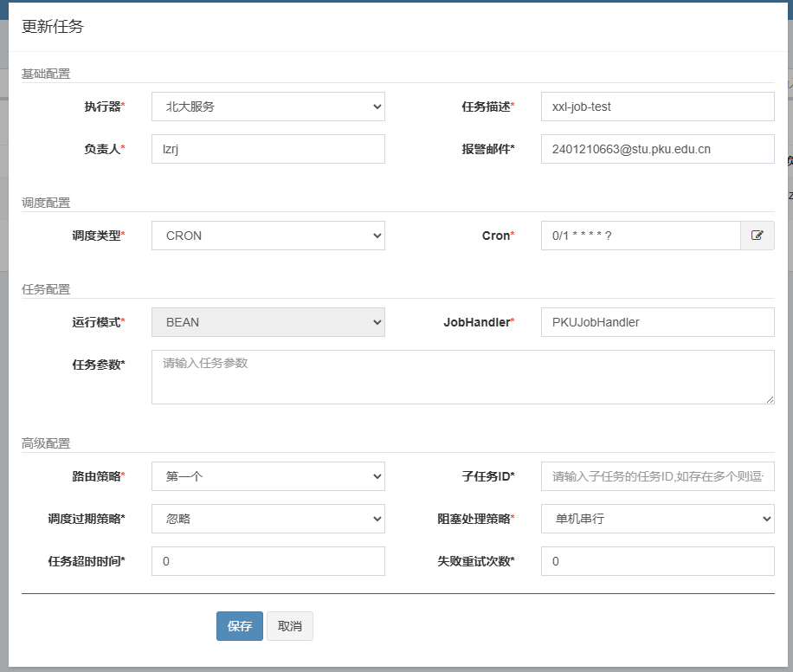Click the 负责人 text field
This screenshot has height=672, width=793.
tap(268, 149)
